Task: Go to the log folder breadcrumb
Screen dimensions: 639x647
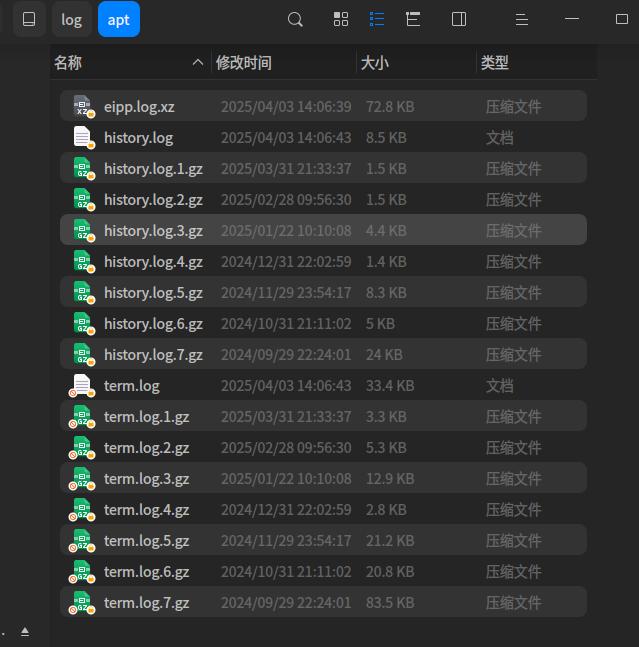Action: pos(71,20)
